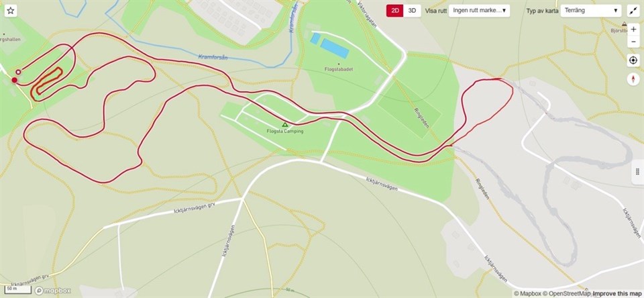
Task: Open the © Mapbox attribution link
Action: click(527, 293)
